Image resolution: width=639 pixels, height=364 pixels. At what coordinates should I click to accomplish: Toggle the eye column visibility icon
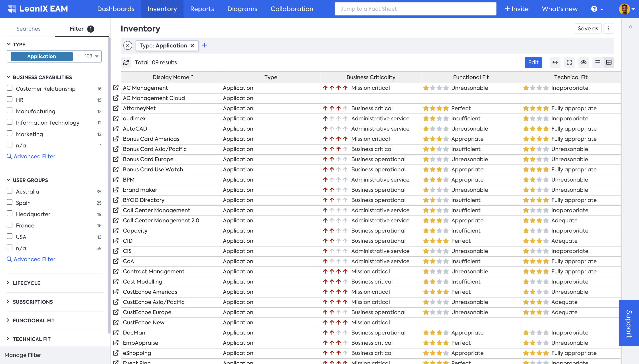tap(584, 62)
